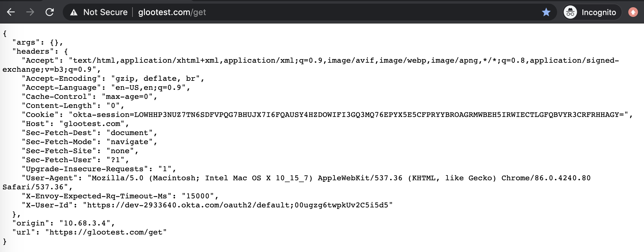Click the X-Envoy-Expected-Rq-Timeout-Ms value 15000
The height and width of the screenshot is (252, 644).
(198, 196)
